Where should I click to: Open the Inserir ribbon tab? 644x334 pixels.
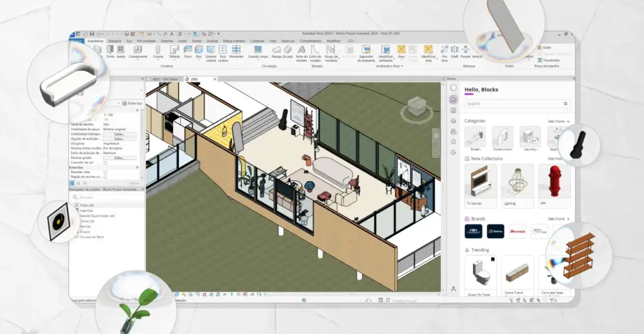pos(182,41)
